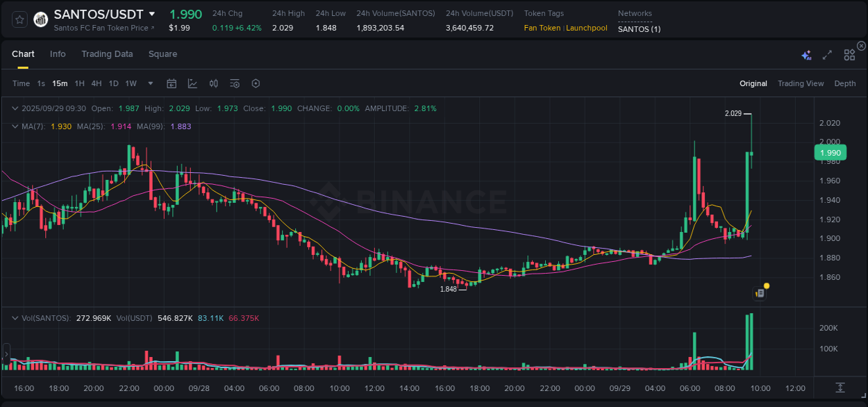Select the Santos FC token logo

coord(40,19)
